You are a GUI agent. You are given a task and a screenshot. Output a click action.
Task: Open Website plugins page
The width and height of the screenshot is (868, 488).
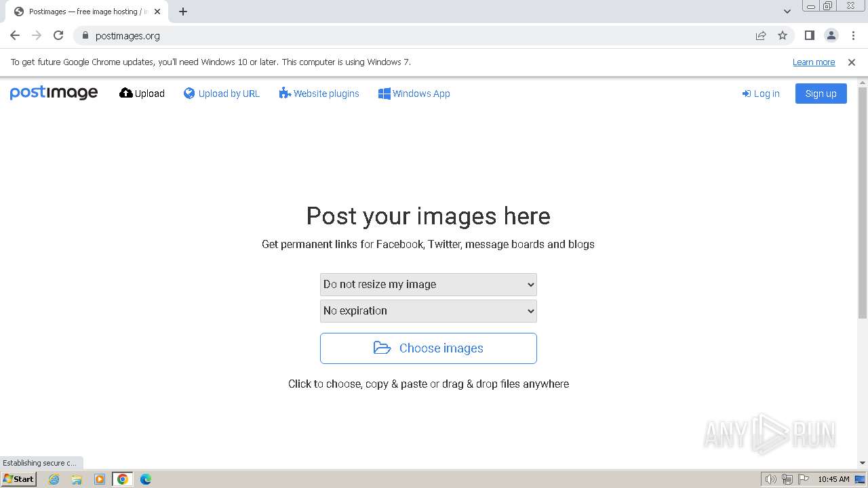pos(319,94)
